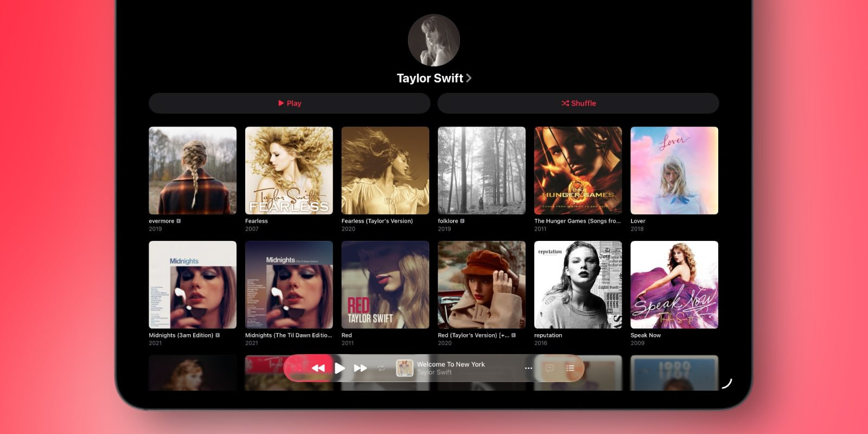Click the Play button
This screenshot has height=434, width=868.
290,103
